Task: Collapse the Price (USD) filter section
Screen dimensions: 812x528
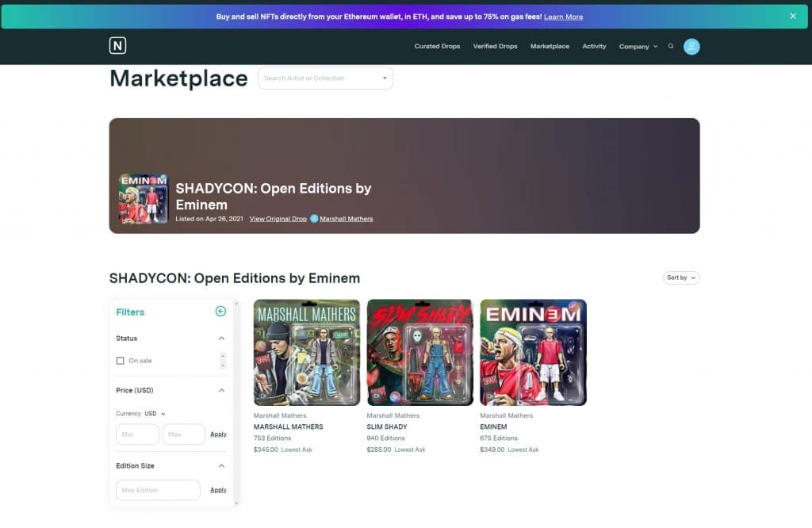Action: coord(222,390)
